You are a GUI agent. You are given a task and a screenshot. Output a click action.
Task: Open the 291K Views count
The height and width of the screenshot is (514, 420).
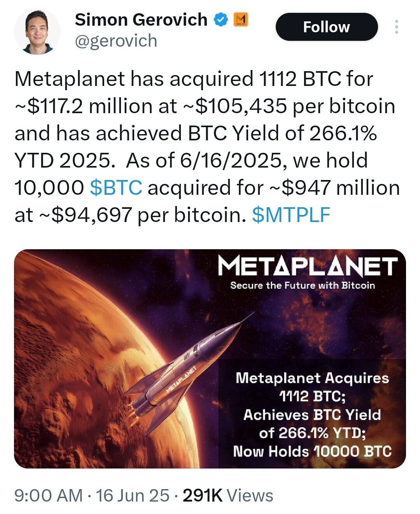coord(228,496)
